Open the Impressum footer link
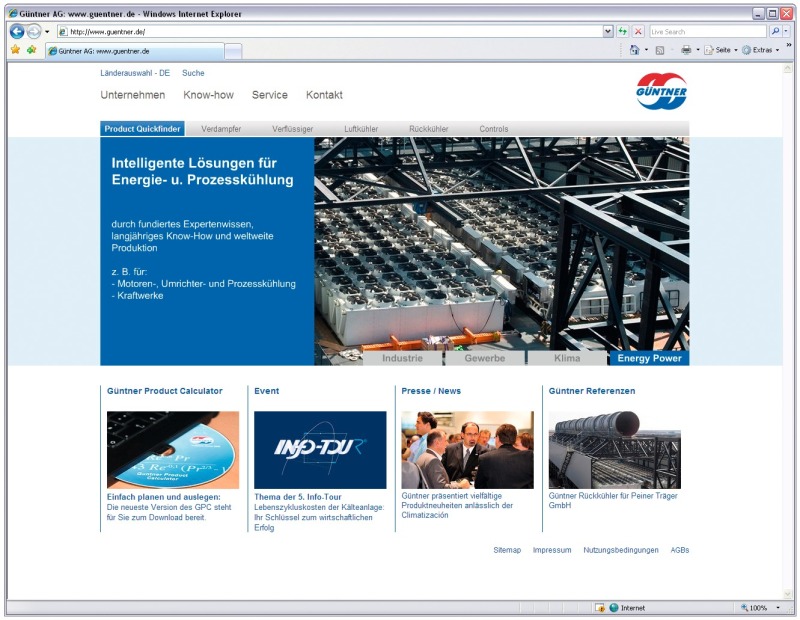800x620 pixels. (552, 550)
